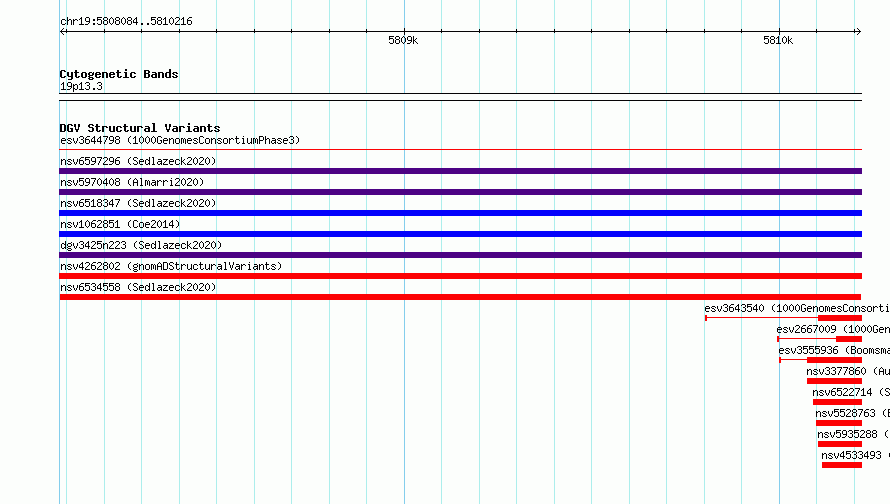Click the red bar under nsv6534558
This screenshot has width=890, height=504.
[460, 297]
